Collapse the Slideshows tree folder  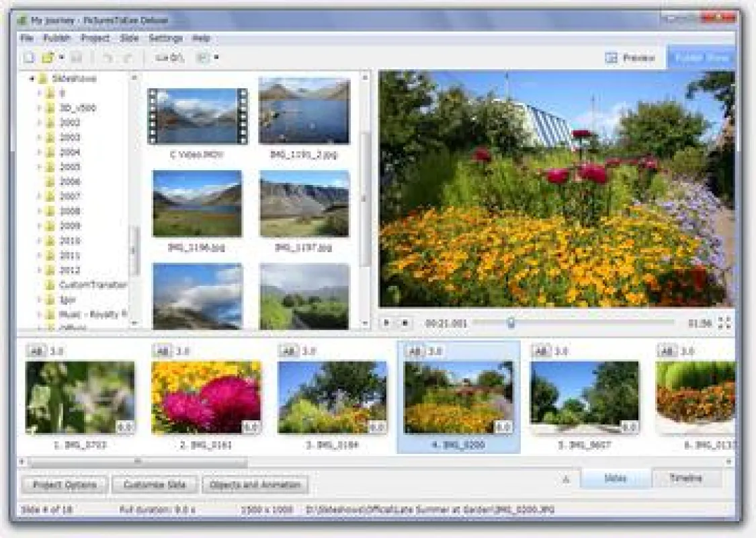coord(32,79)
